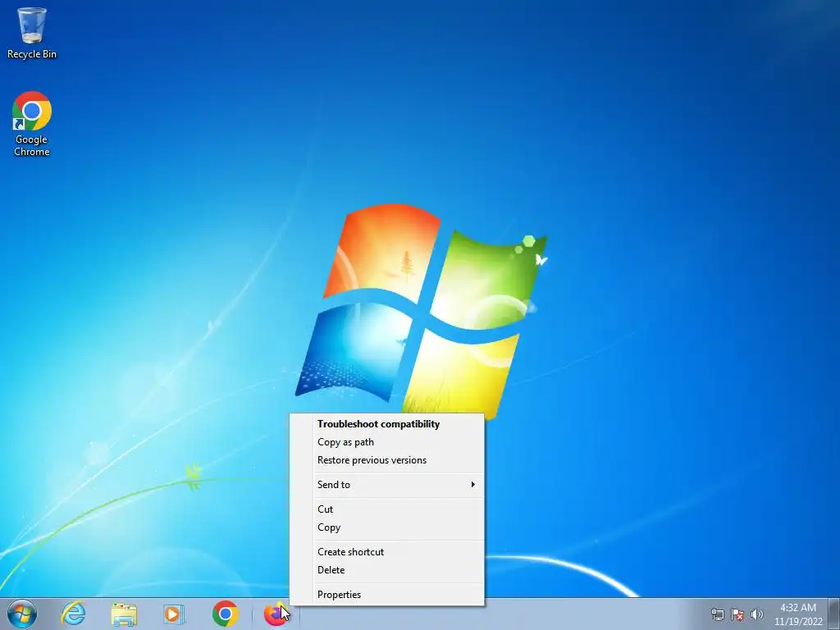Click the Chrome icon in the taskbar
Viewport: 840px width, 630px height.
coord(225,614)
